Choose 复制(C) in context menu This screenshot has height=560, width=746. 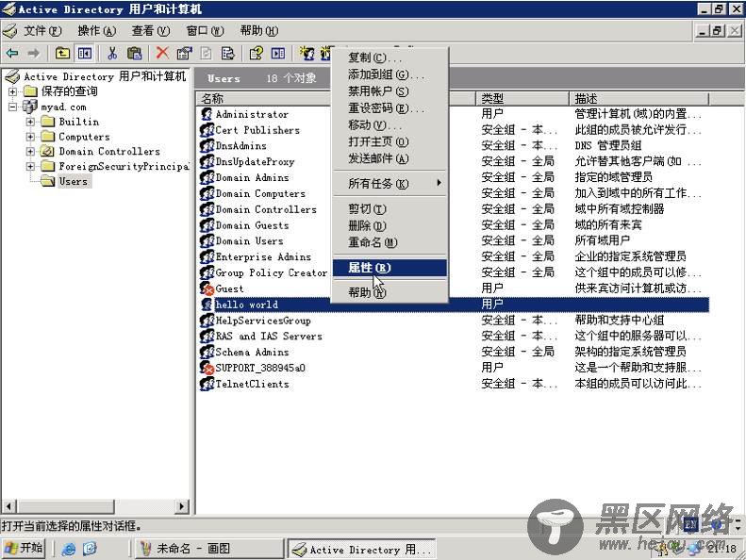390,58
